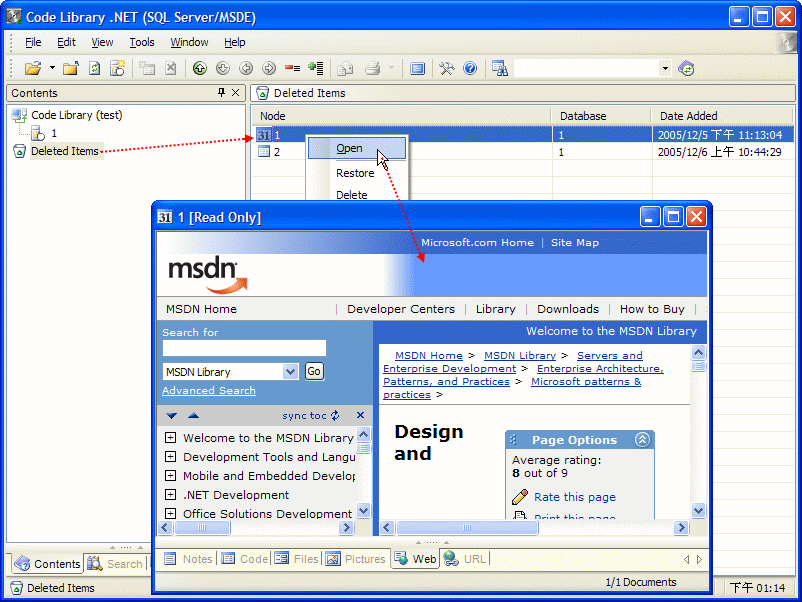Image resolution: width=802 pixels, height=602 pixels.
Task: Expand Office Solutions Development node
Action: (x=170, y=514)
